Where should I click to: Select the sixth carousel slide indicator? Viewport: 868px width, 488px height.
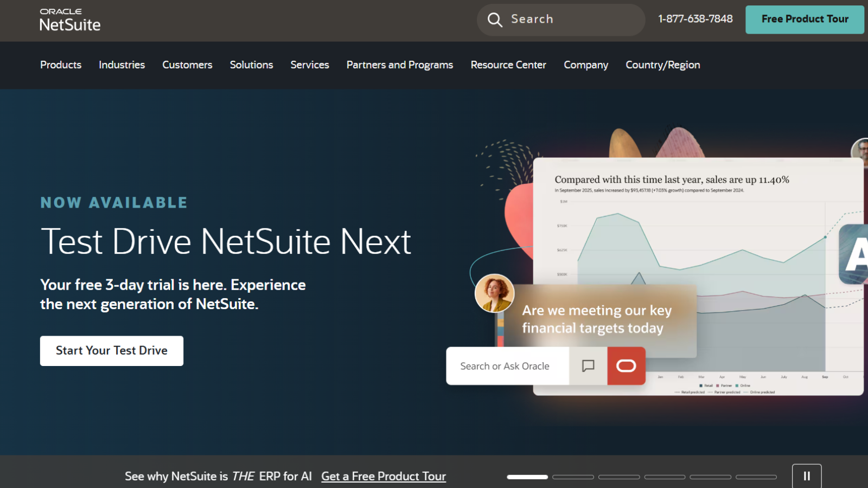(x=756, y=477)
